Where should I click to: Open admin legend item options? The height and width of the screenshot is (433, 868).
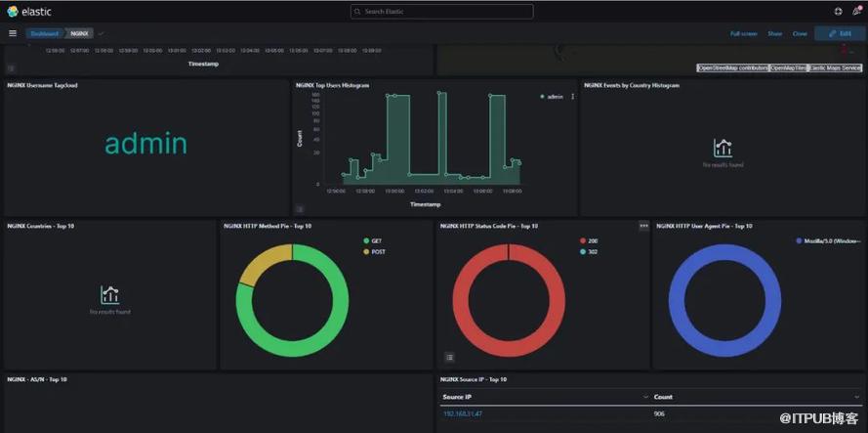tap(573, 97)
